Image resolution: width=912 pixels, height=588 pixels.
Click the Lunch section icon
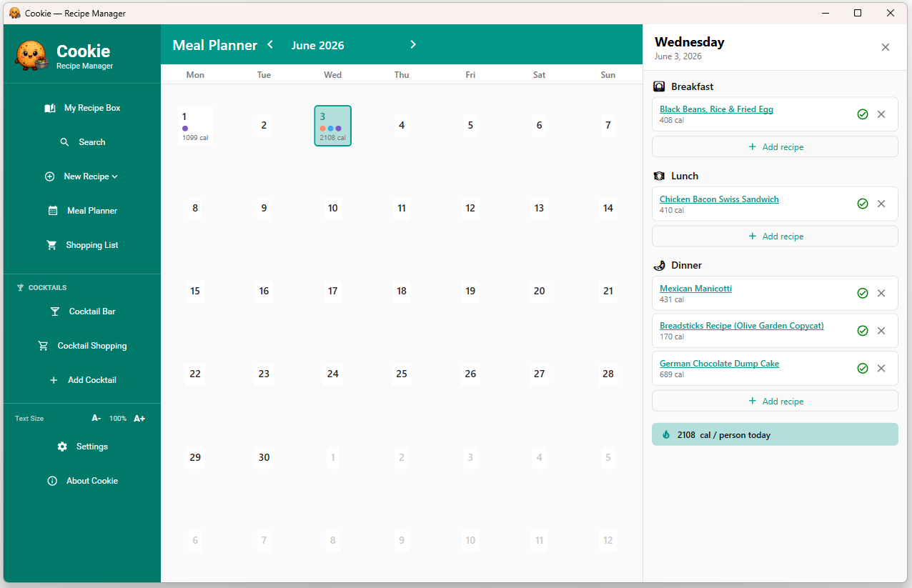coord(660,176)
